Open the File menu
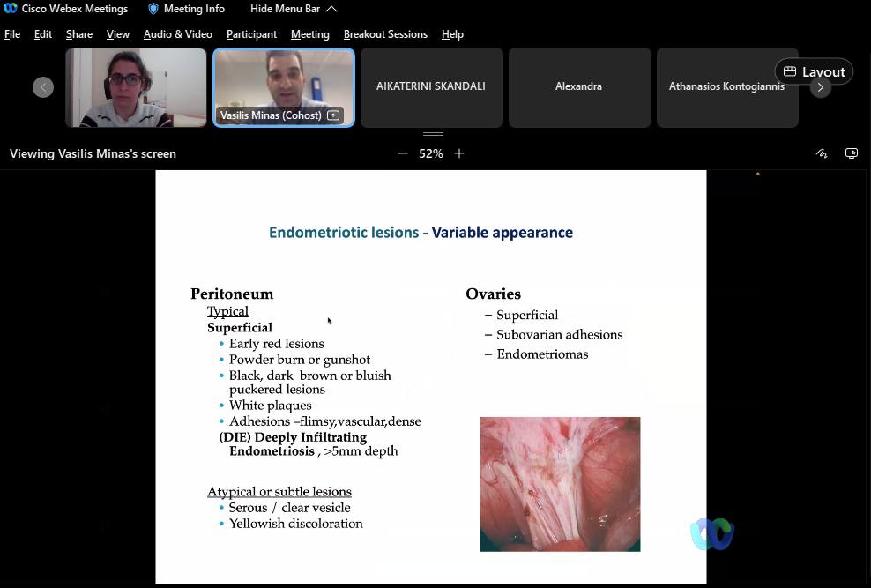The height and width of the screenshot is (588, 871). pyautogui.click(x=12, y=34)
